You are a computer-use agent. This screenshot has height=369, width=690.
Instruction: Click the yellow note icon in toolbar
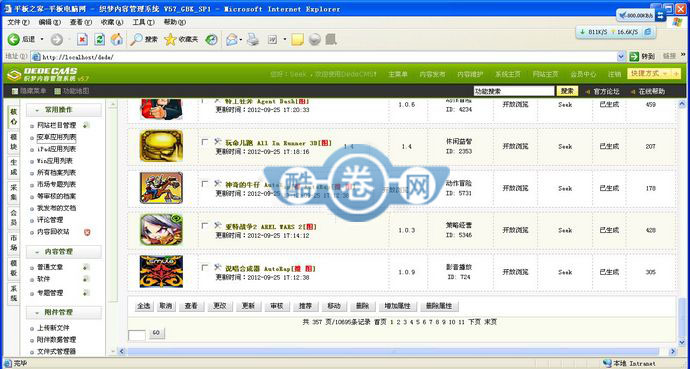click(297, 40)
